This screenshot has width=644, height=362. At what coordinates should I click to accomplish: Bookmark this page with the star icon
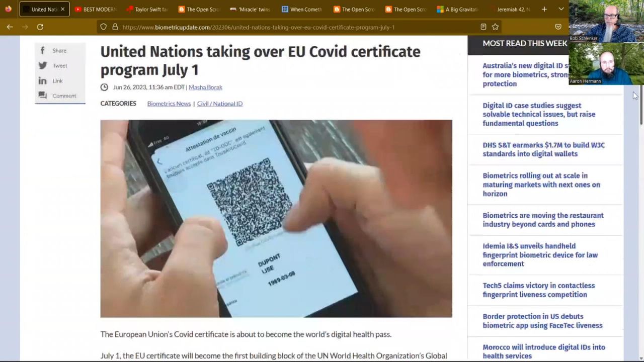[x=495, y=27]
